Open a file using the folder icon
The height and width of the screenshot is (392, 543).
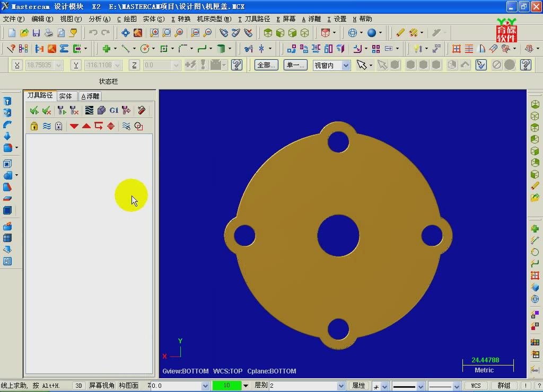pos(24,33)
